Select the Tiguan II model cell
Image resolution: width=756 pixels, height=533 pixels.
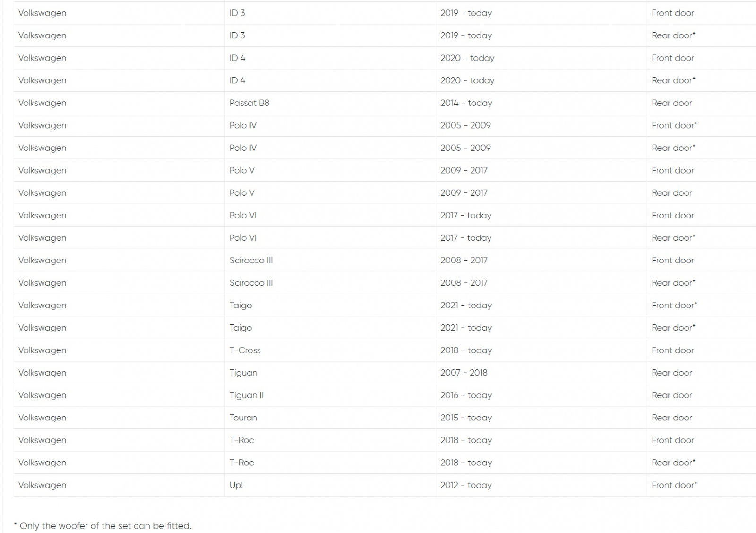pos(246,395)
